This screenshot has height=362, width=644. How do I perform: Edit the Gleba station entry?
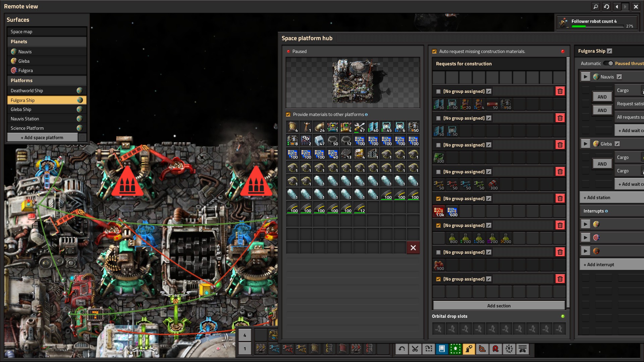pyautogui.click(x=617, y=144)
